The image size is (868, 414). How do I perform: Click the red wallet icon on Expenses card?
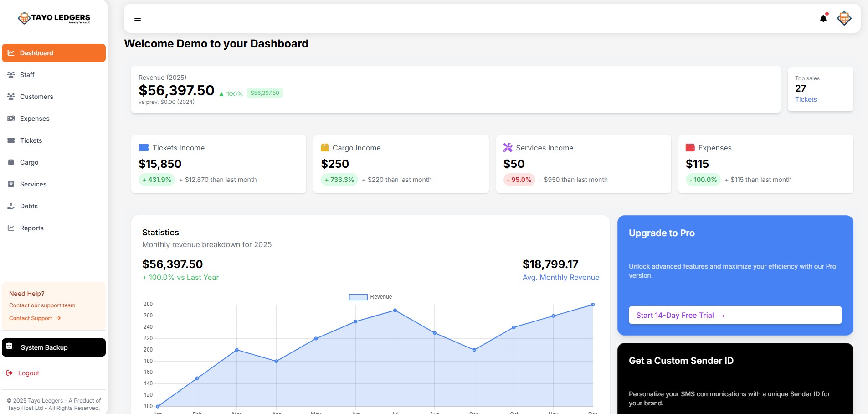coord(689,147)
